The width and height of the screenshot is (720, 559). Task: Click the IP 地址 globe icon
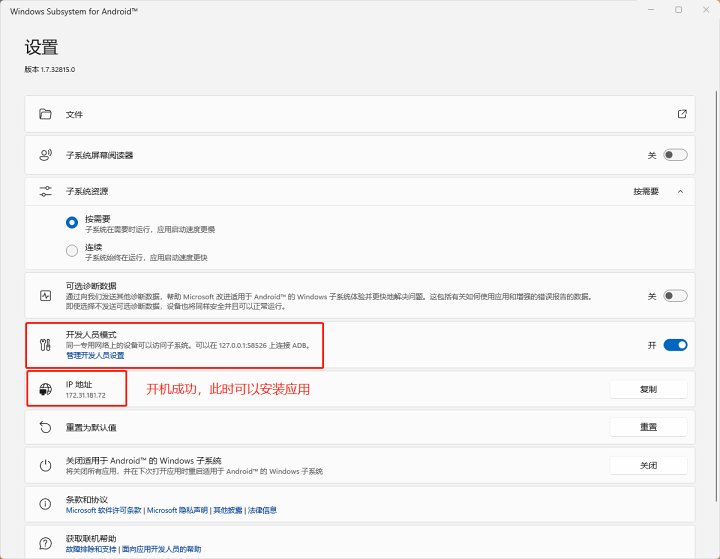pyautogui.click(x=45, y=390)
